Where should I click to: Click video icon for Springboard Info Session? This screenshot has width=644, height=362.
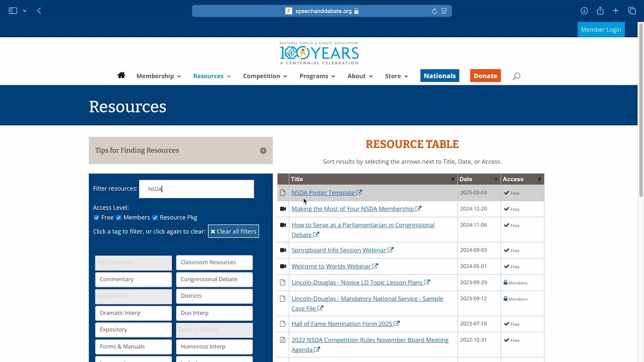pos(283,250)
